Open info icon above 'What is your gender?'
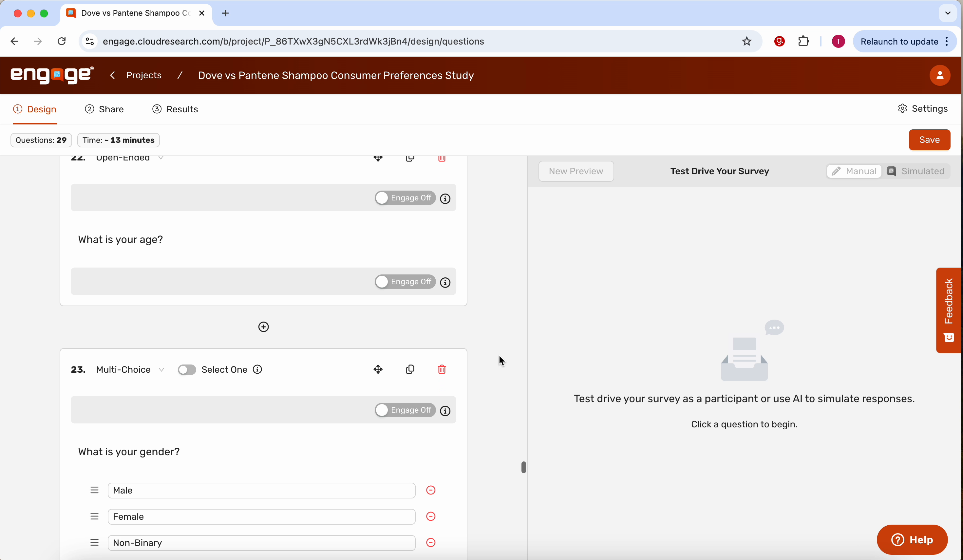This screenshot has width=963, height=560. (x=445, y=411)
